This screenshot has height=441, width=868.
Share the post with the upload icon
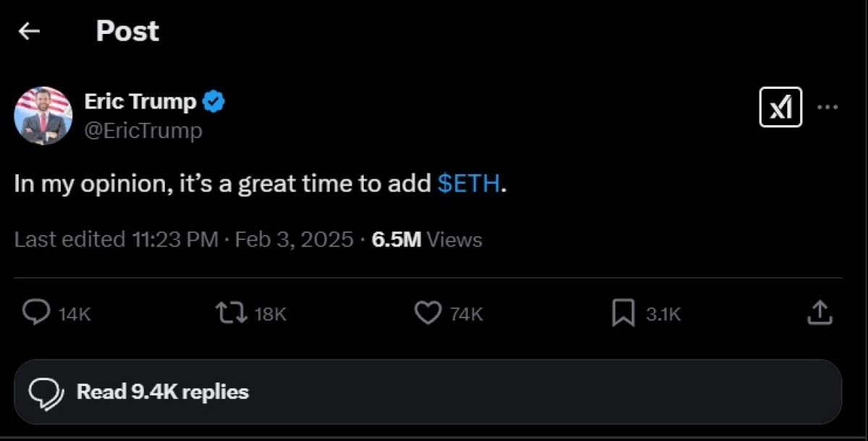point(819,313)
